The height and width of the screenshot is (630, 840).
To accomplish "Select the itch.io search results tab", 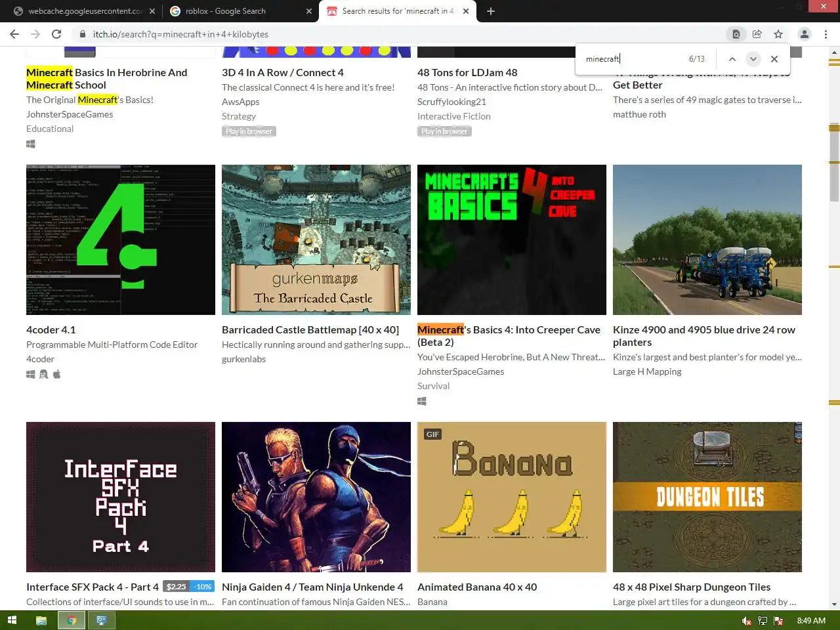I will (397, 11).
